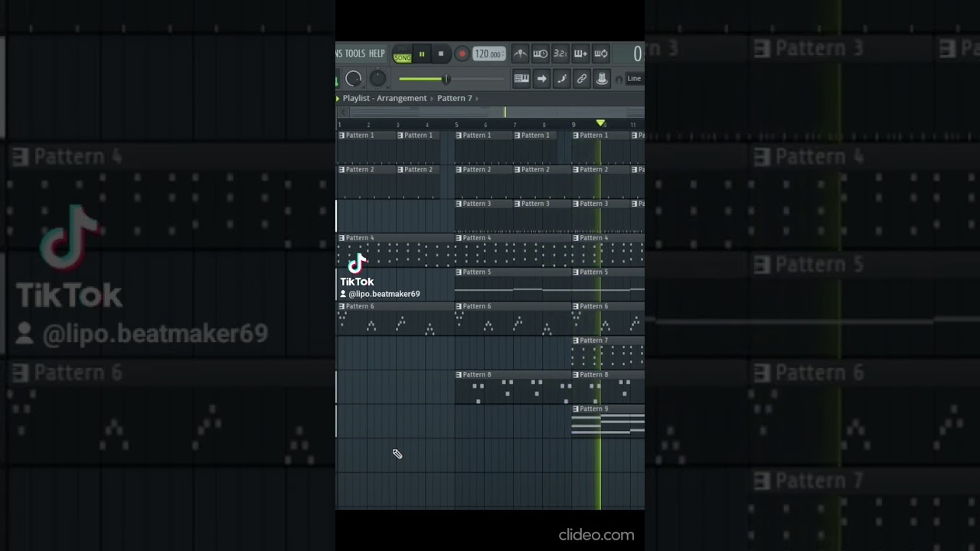Pause playback with the pause button
The image size is (980, 551).
point(421,54)
